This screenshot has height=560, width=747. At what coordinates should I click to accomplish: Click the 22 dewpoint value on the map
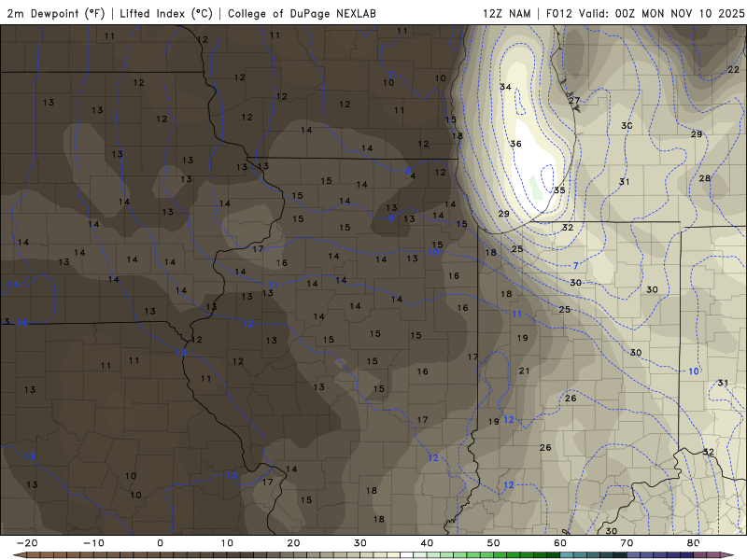(x=734, y=69)
